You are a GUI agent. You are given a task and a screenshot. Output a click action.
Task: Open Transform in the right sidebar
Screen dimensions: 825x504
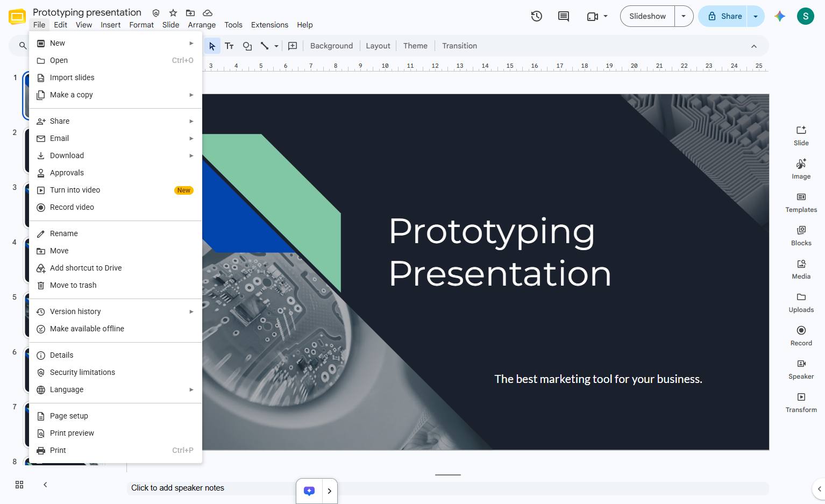(801, 402)
